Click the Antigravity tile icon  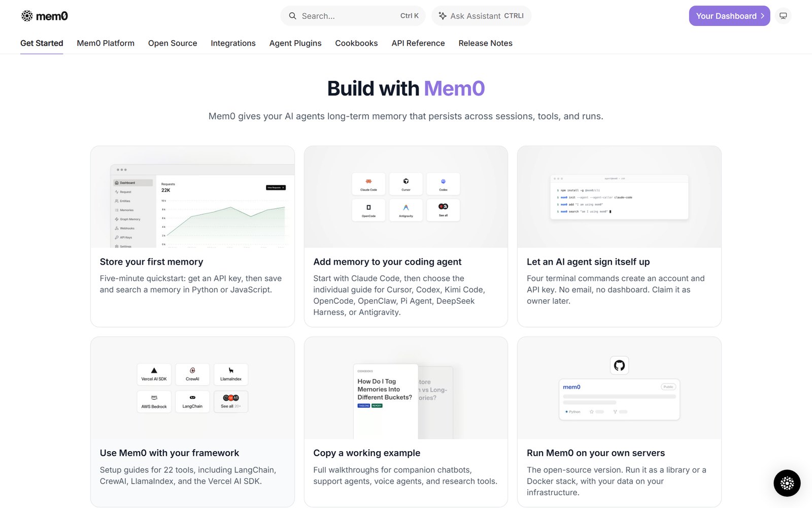point(406,207)
